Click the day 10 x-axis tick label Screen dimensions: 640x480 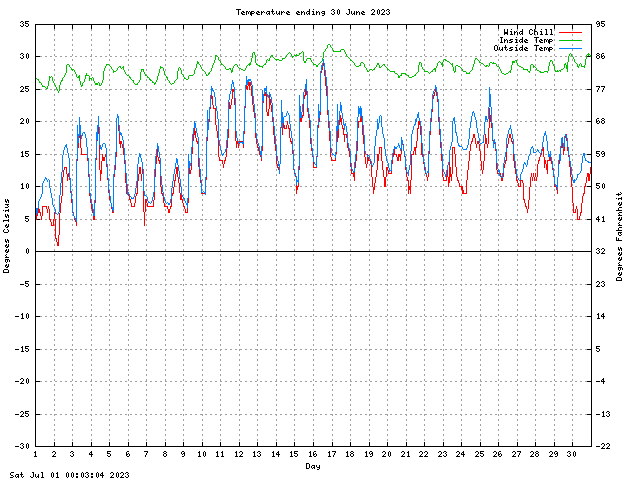click(x=202, y=454)
